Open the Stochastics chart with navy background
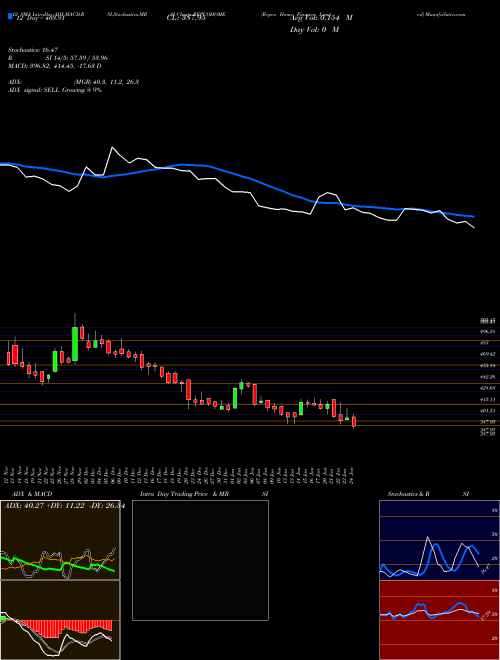 coord(439,540)
